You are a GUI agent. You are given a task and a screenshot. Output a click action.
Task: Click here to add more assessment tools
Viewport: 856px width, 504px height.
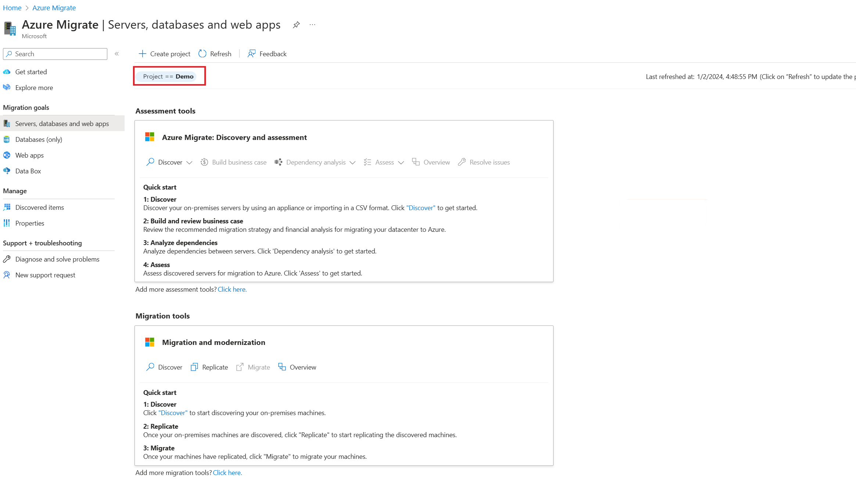pyautogui.click(x=232, y=289)
